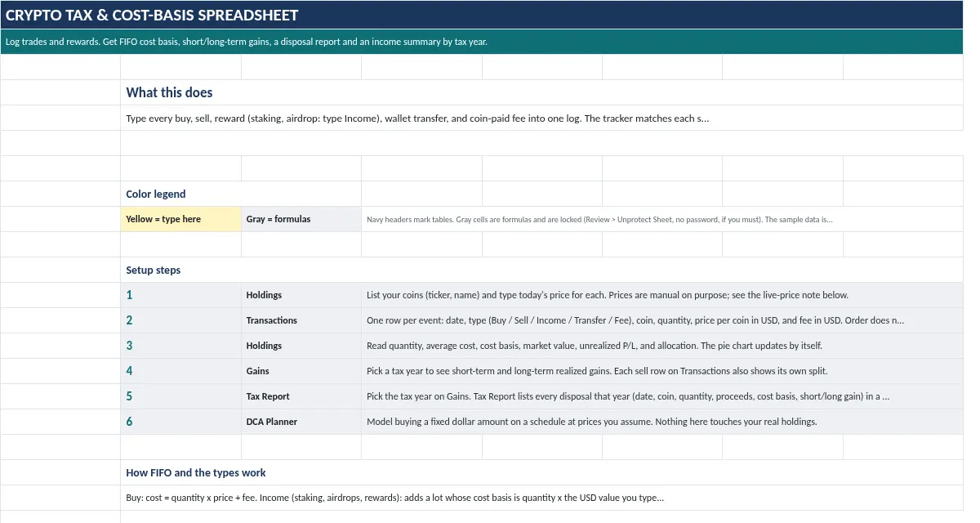
Task: Select the 'Gains' label in step 4
Action: (x=301, y=371)
